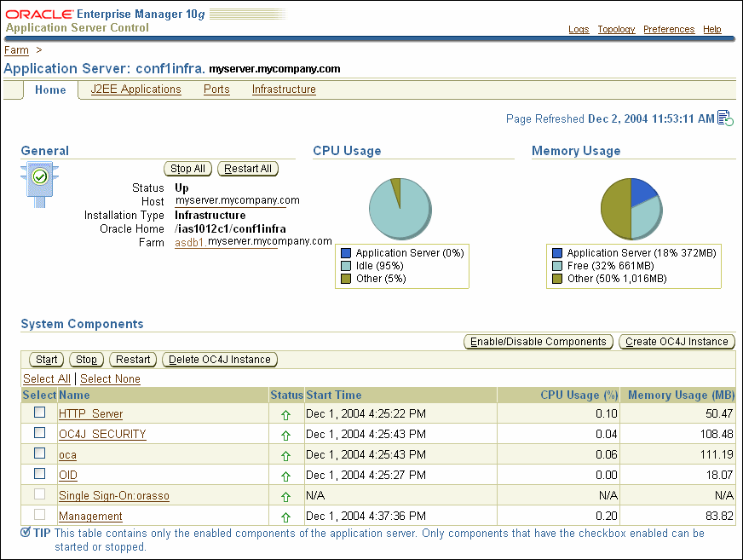The image size is (743, 560).
Task: Click the Page Refreshed timestamp text
Action: point(610,118)
